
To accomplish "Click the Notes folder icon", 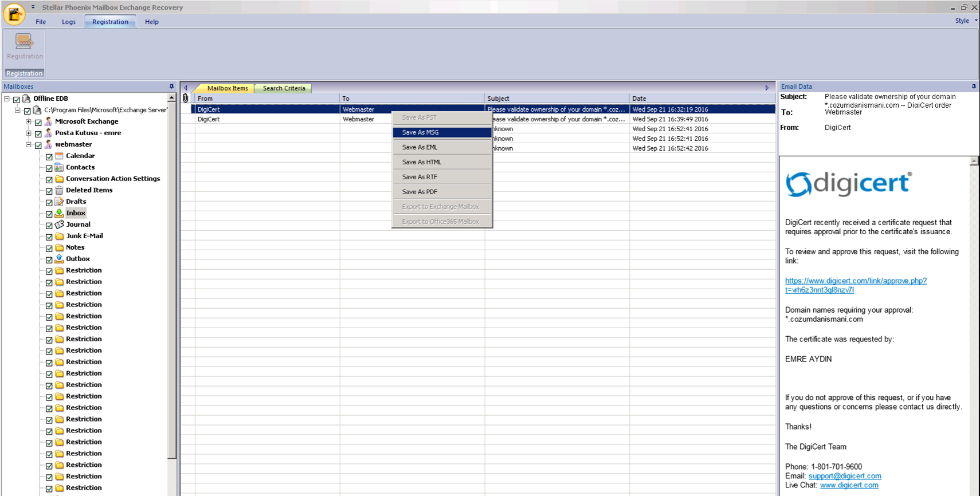I will tap(59, 247).
